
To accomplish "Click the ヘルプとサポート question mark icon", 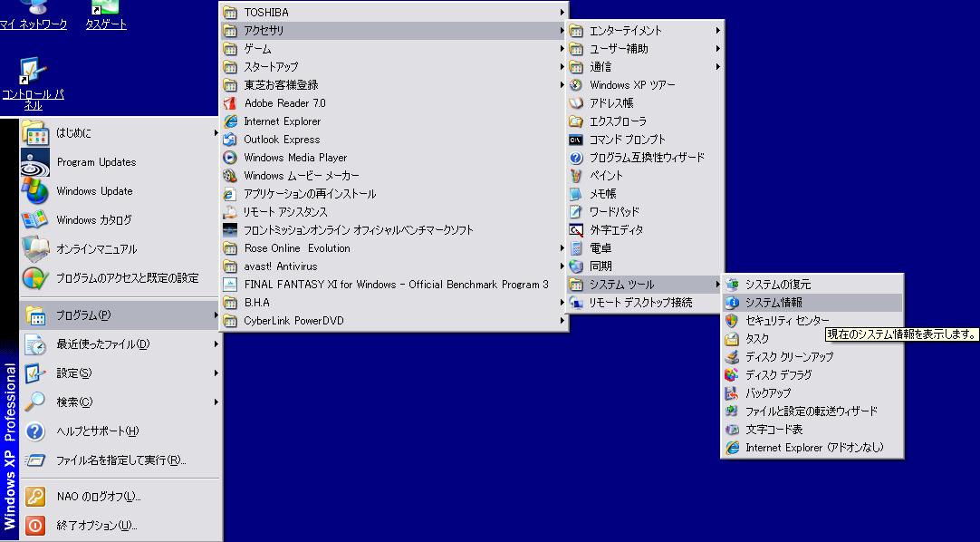I will click(x=35, y=431).
